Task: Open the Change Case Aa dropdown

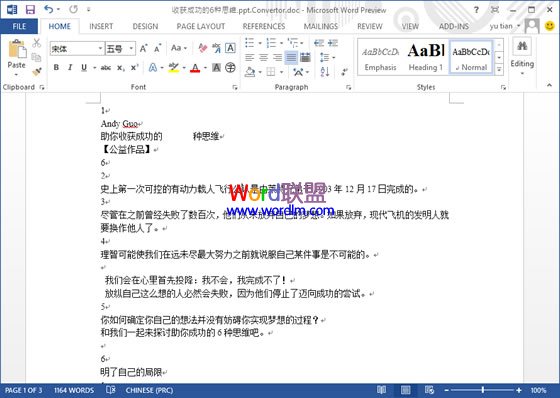Action: [179, 48]
